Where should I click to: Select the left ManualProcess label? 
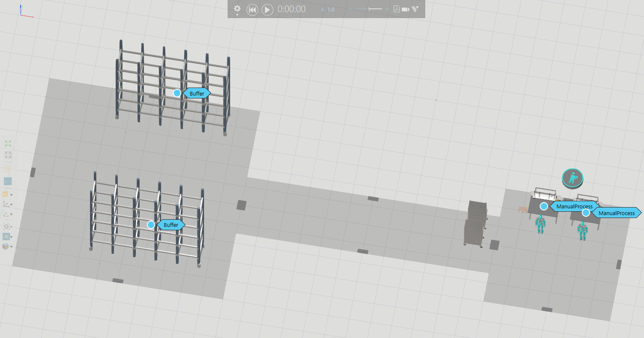pos(574,207)
